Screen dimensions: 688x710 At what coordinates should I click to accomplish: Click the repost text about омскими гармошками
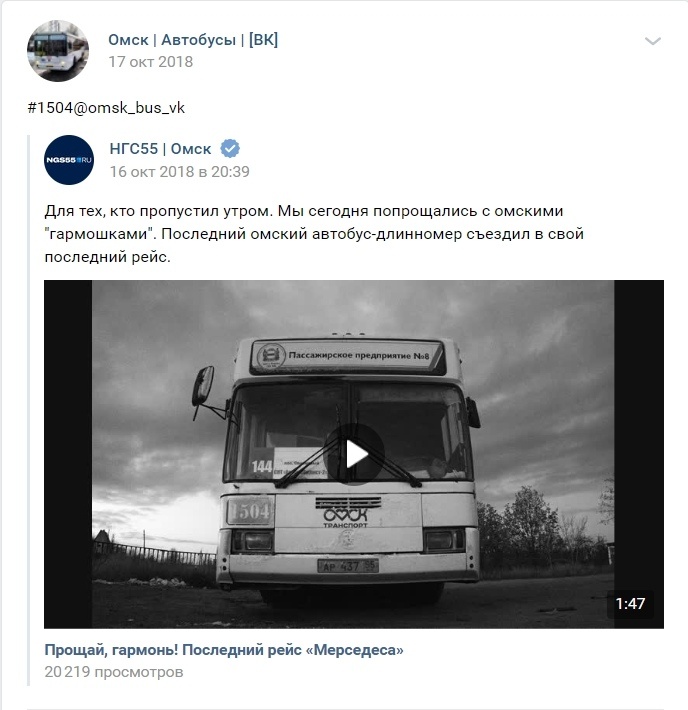pyautogui.click(x=314, y=234)
